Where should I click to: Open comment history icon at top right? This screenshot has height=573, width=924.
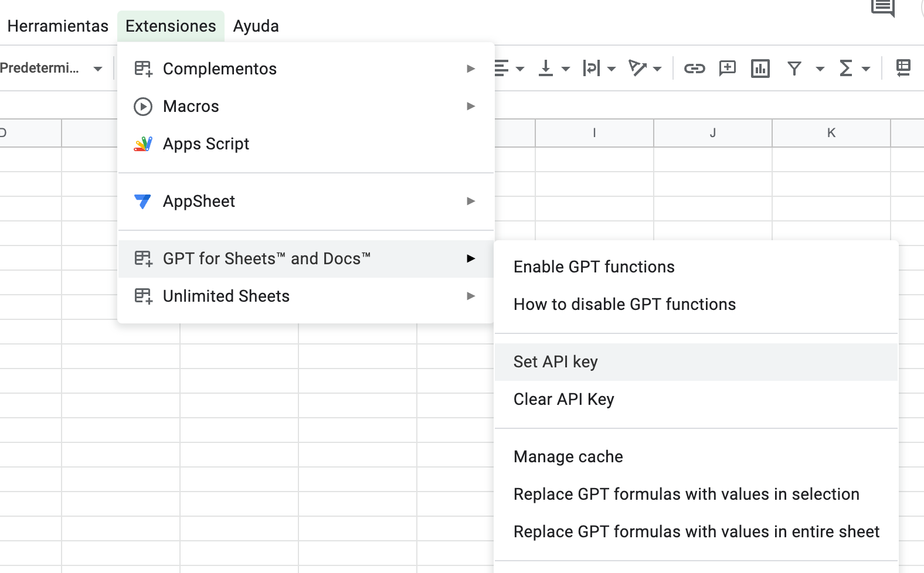(x=882, y=8)
